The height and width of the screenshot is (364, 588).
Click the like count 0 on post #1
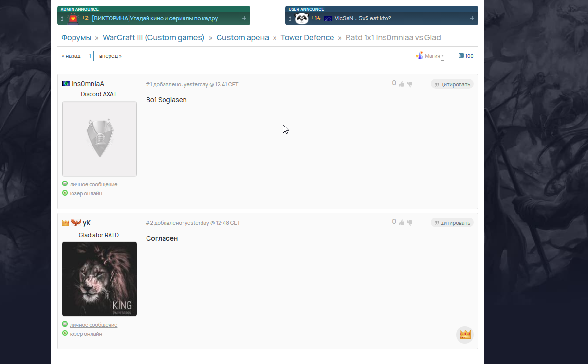[394, 83]
